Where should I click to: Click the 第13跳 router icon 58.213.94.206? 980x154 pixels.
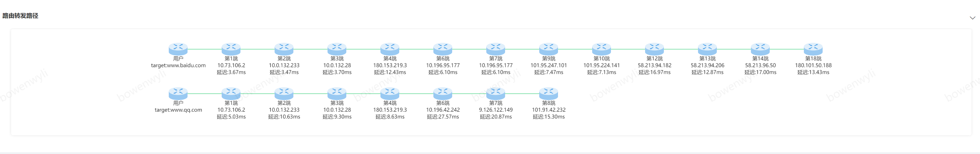(x=707, y=49)
